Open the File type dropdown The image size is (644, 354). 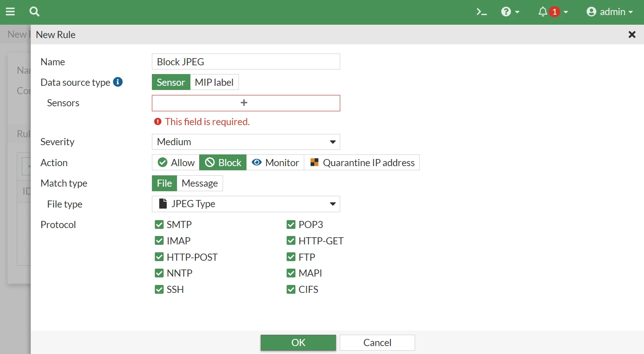[x=246, y=204]
